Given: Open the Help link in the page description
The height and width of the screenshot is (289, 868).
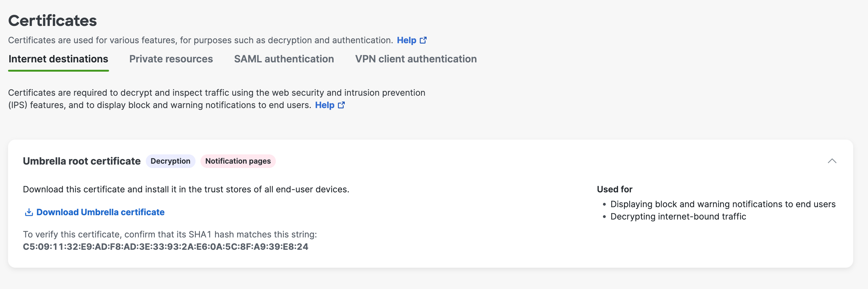Looking at the screenshot, I should [407, 40].
